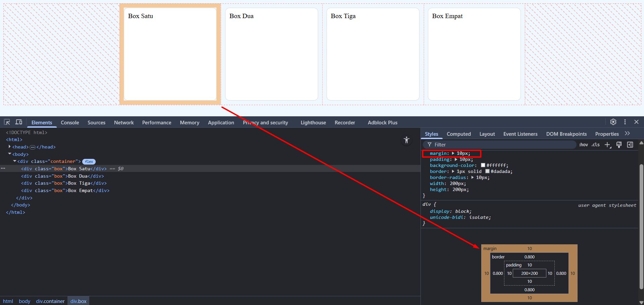This screenshot has height=305, width=644.
Task: Toggle the device toolbar emulation icon
Action: (x=19, y=122)
